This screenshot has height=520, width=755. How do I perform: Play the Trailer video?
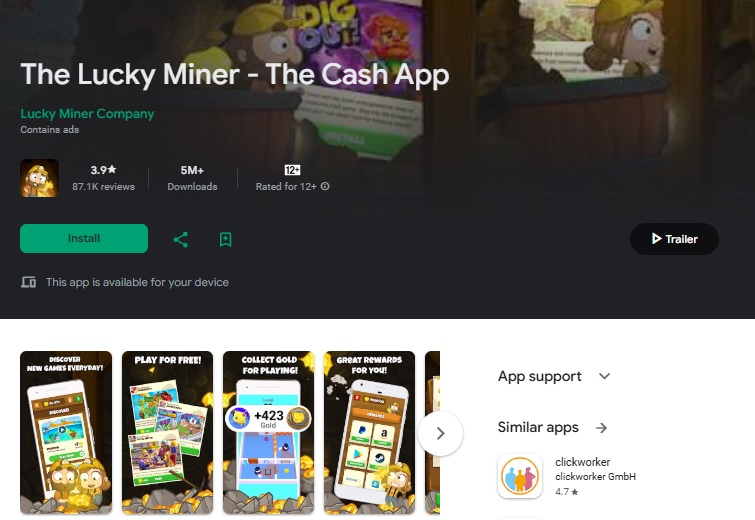tap(674, 239)
